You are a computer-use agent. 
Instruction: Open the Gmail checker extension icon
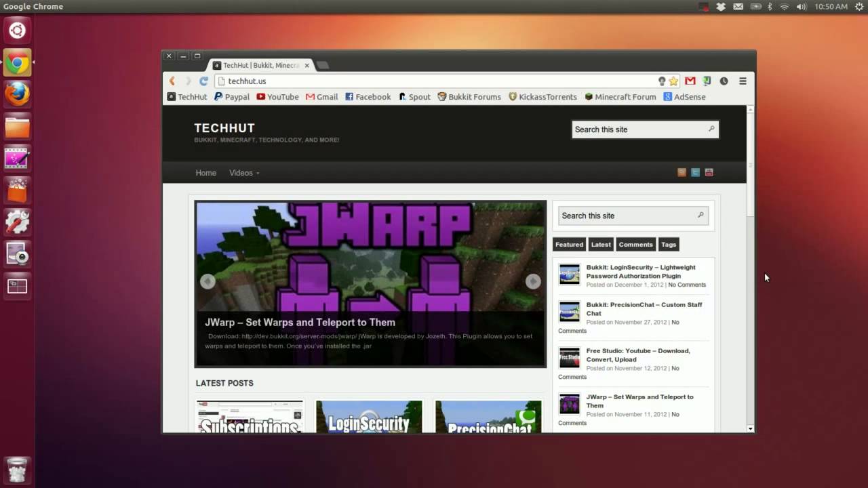(690, 81)
